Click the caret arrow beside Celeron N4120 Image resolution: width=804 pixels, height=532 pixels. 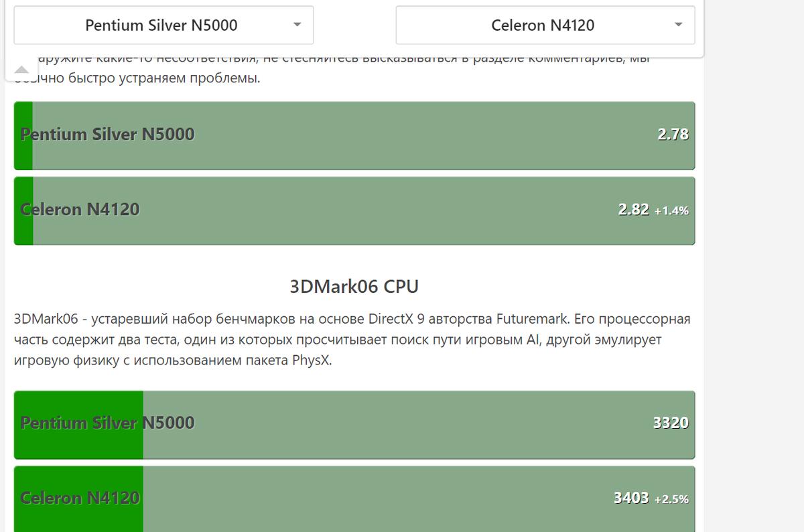click(678, 25)
